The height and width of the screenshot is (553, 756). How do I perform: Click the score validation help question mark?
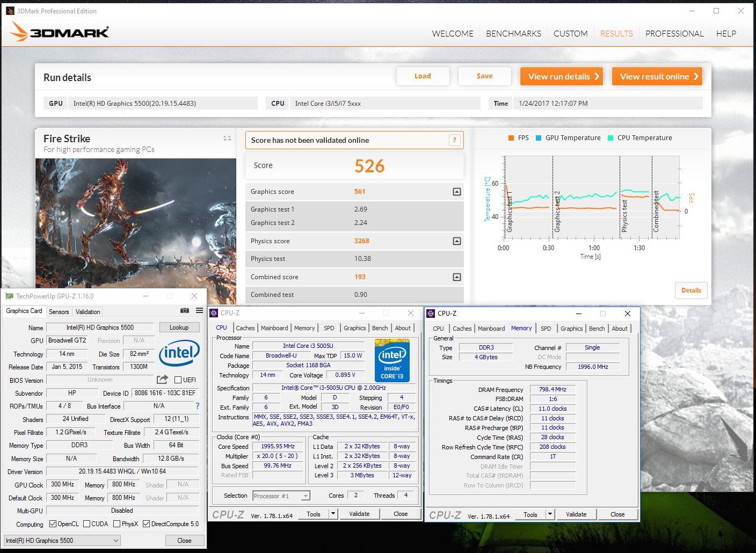click(454, 140)
